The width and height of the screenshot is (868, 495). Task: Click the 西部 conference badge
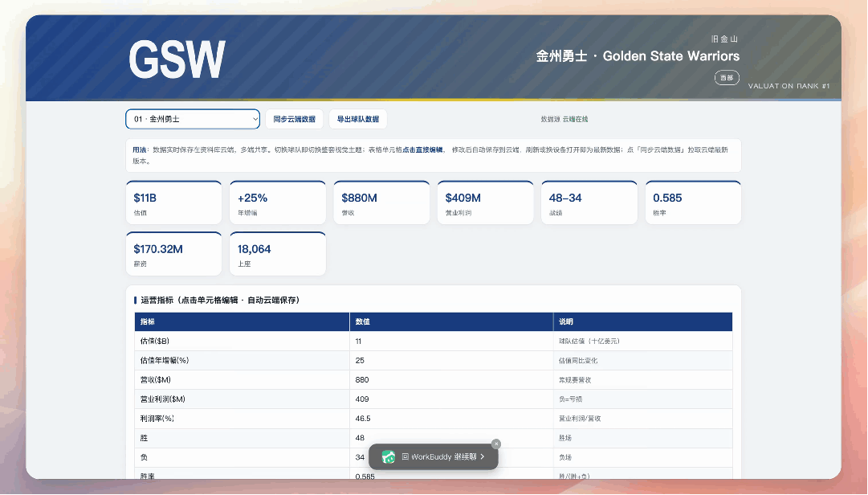727,78
